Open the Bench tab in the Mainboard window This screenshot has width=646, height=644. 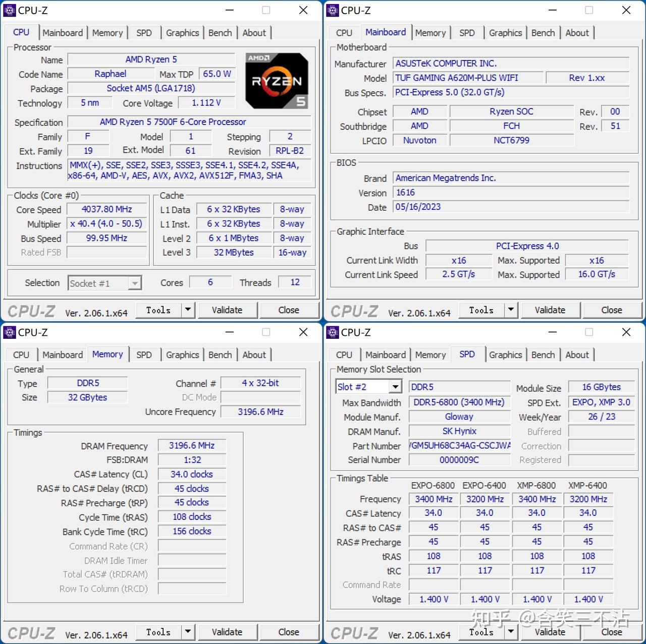point(543,32)
